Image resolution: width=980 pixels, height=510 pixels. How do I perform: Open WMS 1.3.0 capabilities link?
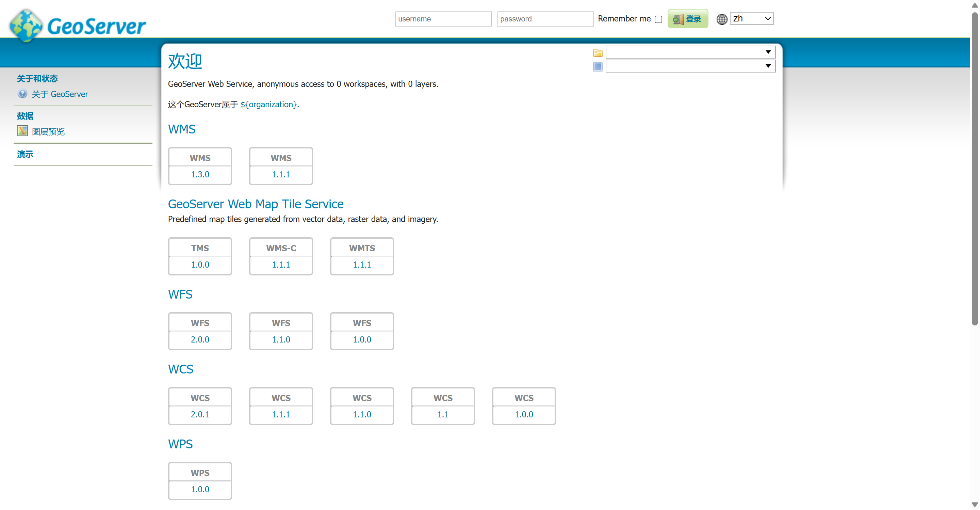click(200, 174)
